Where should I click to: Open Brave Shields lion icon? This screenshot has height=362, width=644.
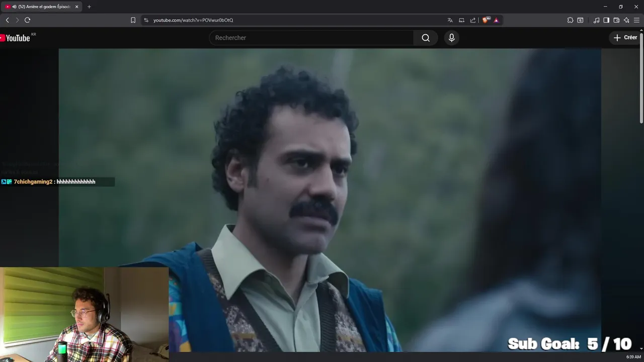pyautogui.click(x=486, y=20)
